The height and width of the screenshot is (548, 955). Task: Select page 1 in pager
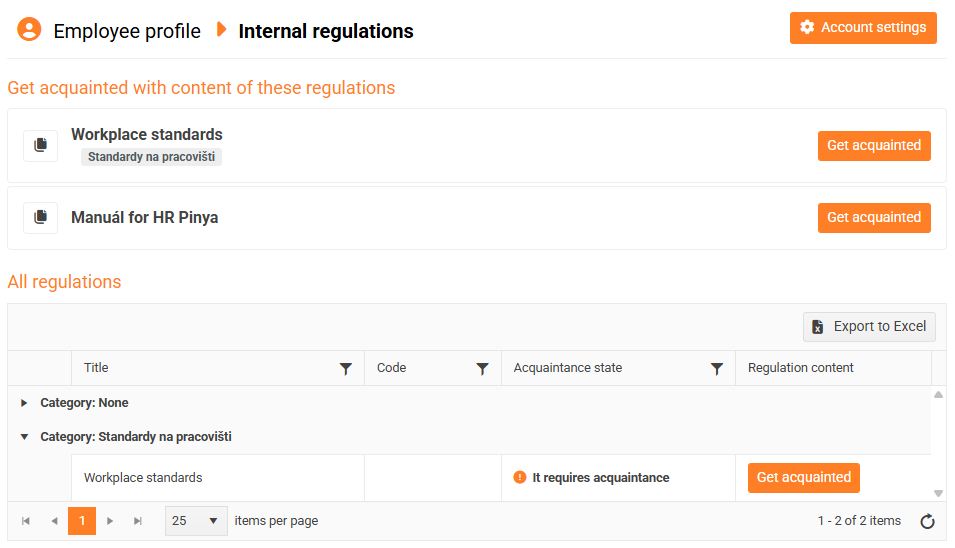[82, 521]
